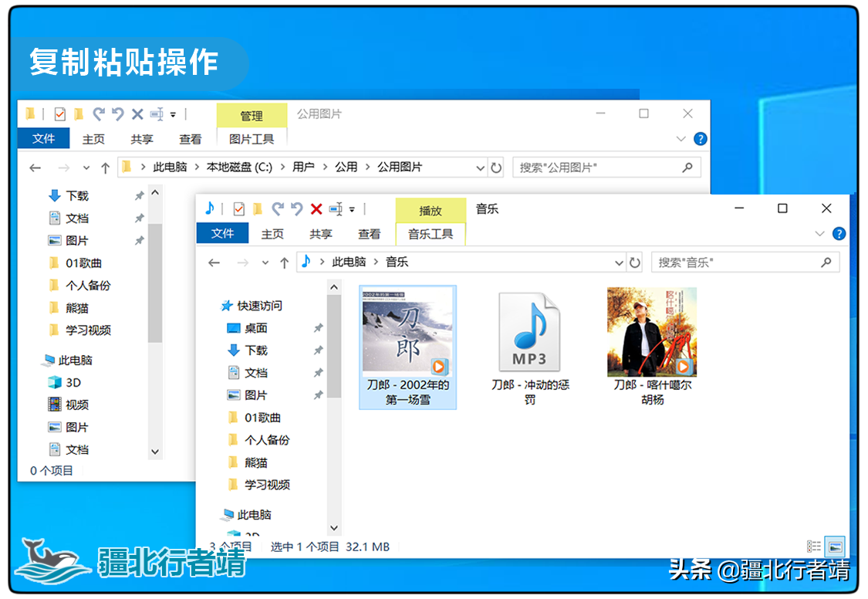Switch to 共享 tab in 音乐 window
The height and width of the screenshot is (599, 868).
tap(321, 234)
